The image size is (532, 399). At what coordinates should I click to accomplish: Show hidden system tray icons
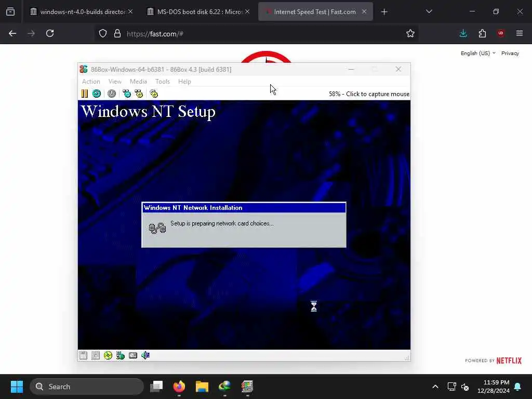435,387
